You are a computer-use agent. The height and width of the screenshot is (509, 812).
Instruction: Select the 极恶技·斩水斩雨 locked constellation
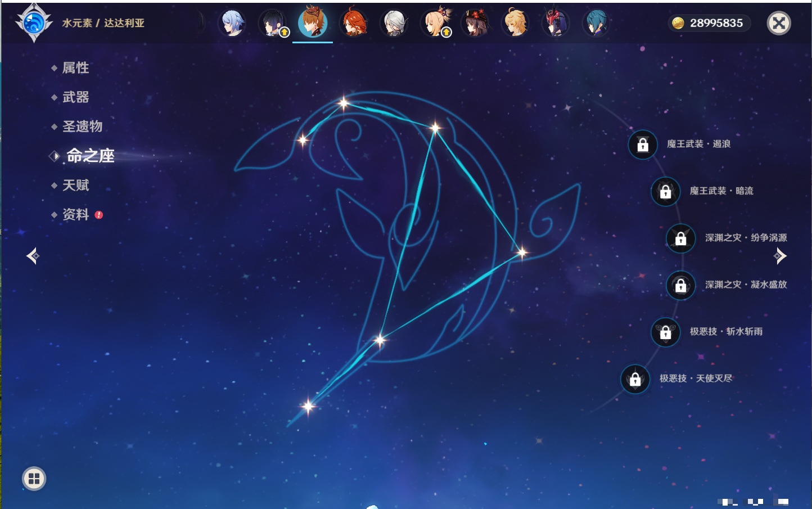tap(665, 332)
